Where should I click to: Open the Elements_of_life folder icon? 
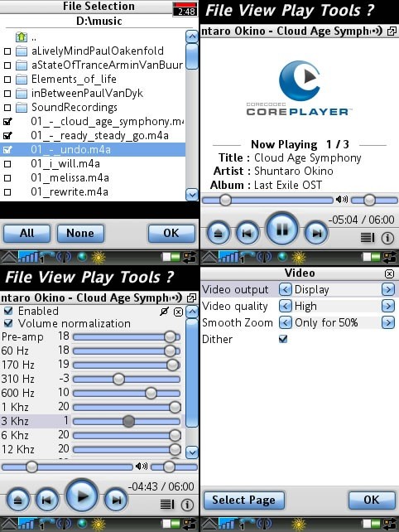tap(22, 80)
